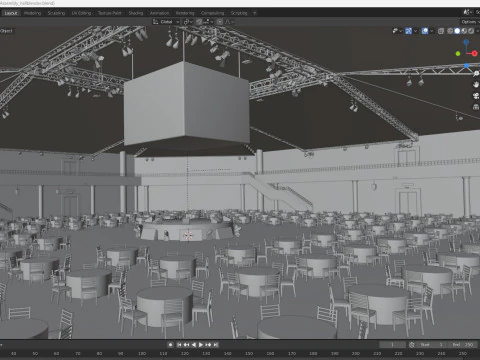Jump to the previous keyframe
This screenshot has width=480, height=360.
coord(186,345)
